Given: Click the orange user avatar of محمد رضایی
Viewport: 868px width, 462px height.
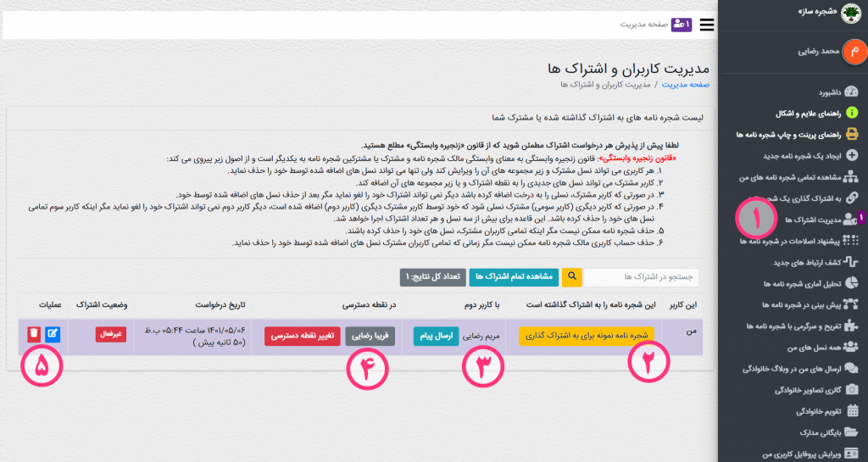Looking at the screenshot, I should pyautogui.click(x=854, y=52).
